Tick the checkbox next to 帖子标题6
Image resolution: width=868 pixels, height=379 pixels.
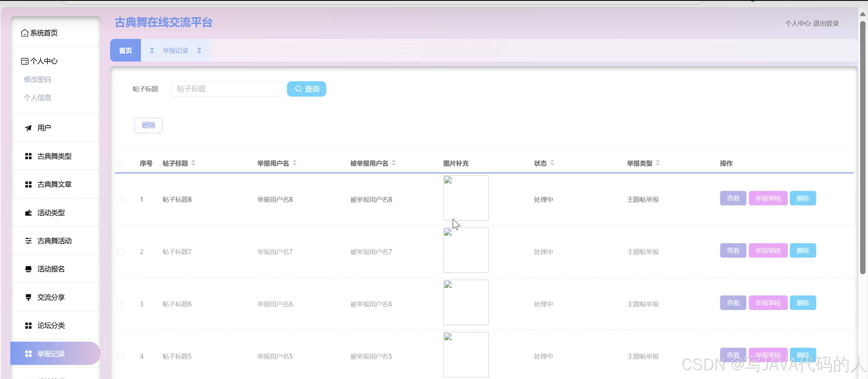click(120, 304)
